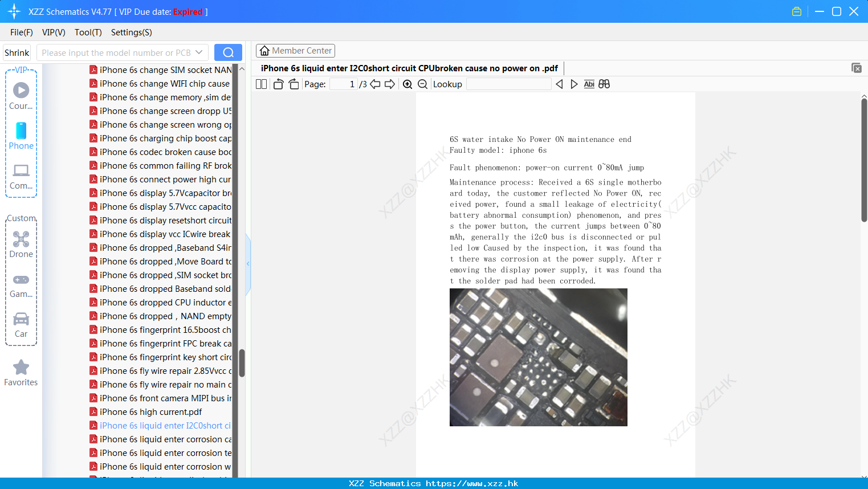Image resolution: width=868 pixels, height=489 pixels.
Task: Open 'iPhone 6s common failing RF' file
Action: point(161,166)
